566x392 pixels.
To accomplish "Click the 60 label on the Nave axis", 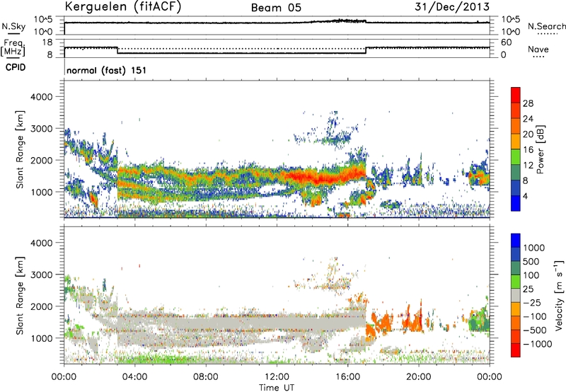I will click(506, 42).
